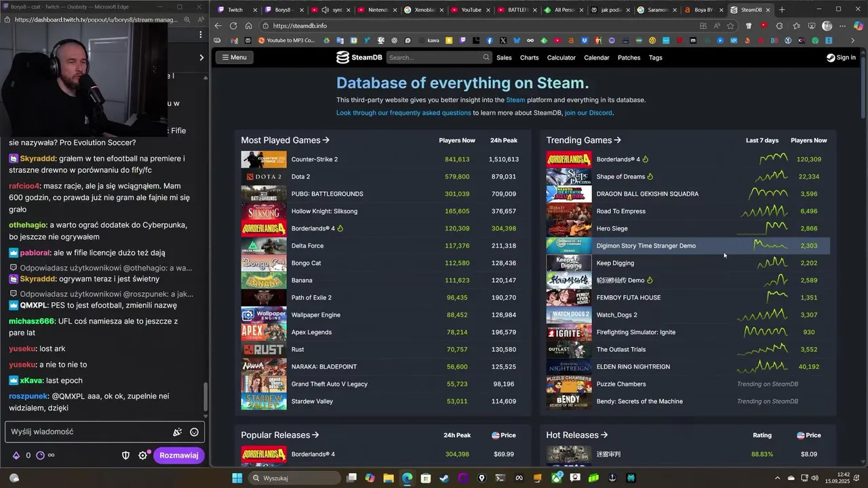The width and height of the screenshot is (868, 488).
Task: Click the Rust game logo
Action: click(264, 349)
